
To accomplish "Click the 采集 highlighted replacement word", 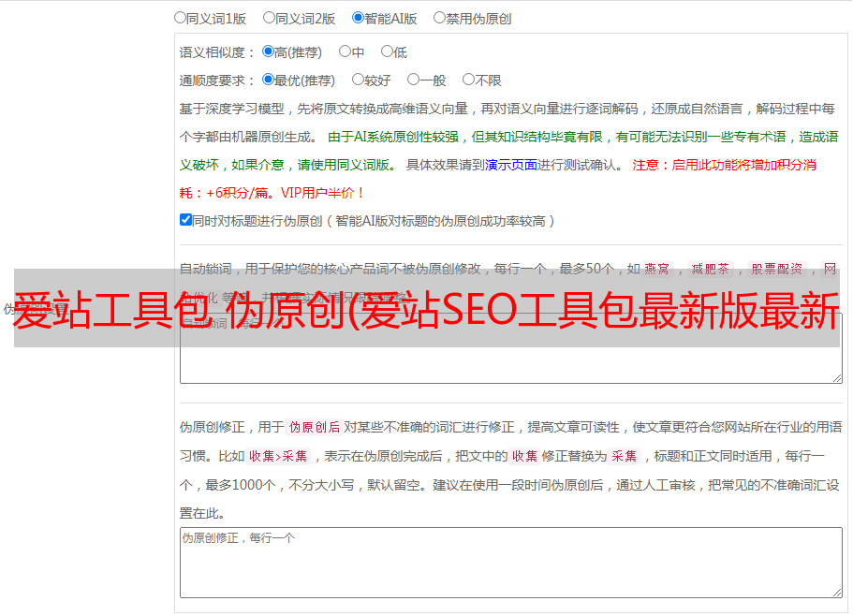I will click(624, 456).
